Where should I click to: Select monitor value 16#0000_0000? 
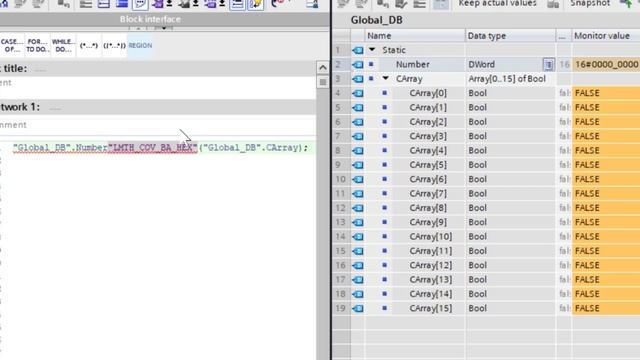[x=606, y=64]
